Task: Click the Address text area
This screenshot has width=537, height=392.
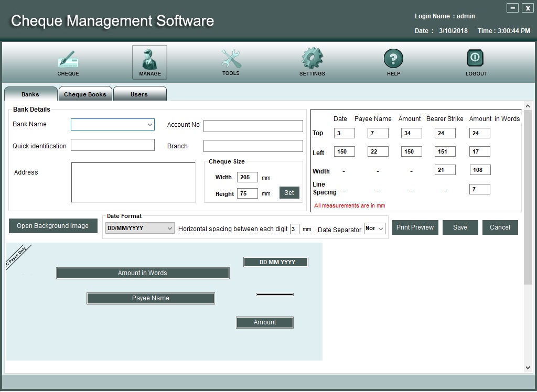Action: (133, 182)
